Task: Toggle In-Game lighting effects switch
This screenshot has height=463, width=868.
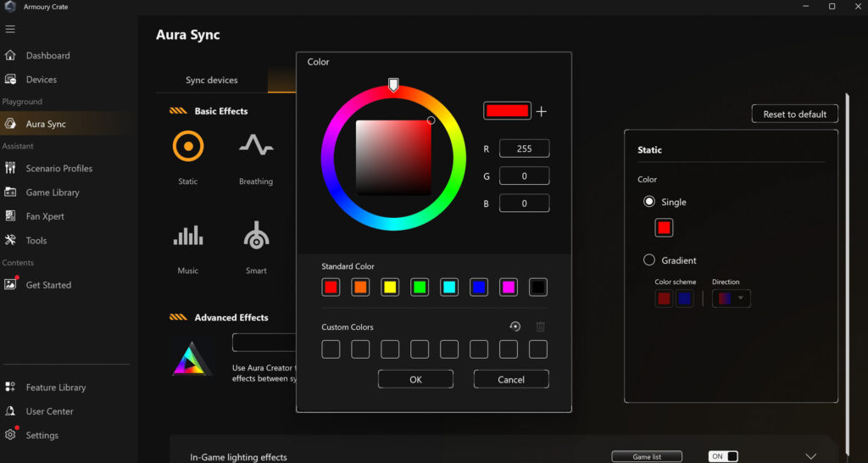Action: coord(723,456)
